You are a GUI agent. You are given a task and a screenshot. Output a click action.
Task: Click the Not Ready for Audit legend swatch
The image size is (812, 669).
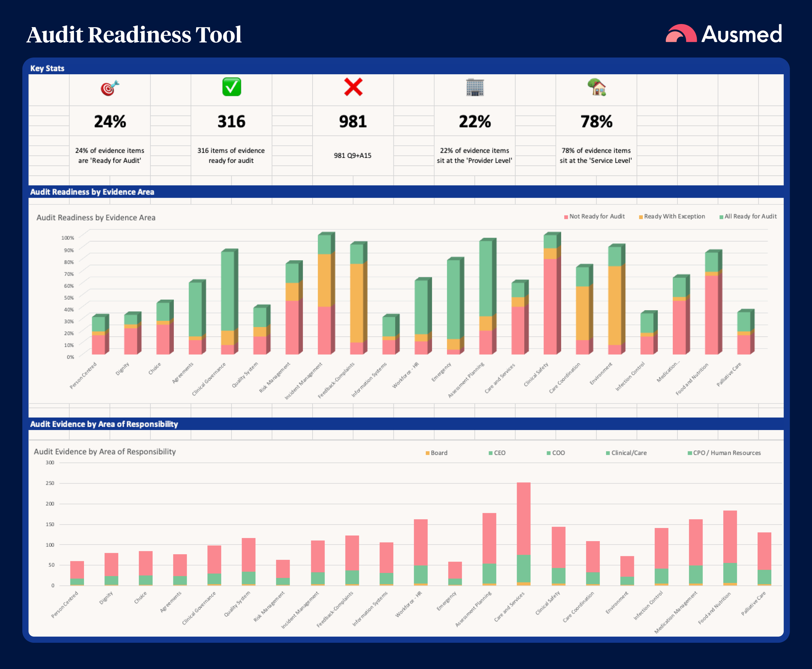point(566,217)
